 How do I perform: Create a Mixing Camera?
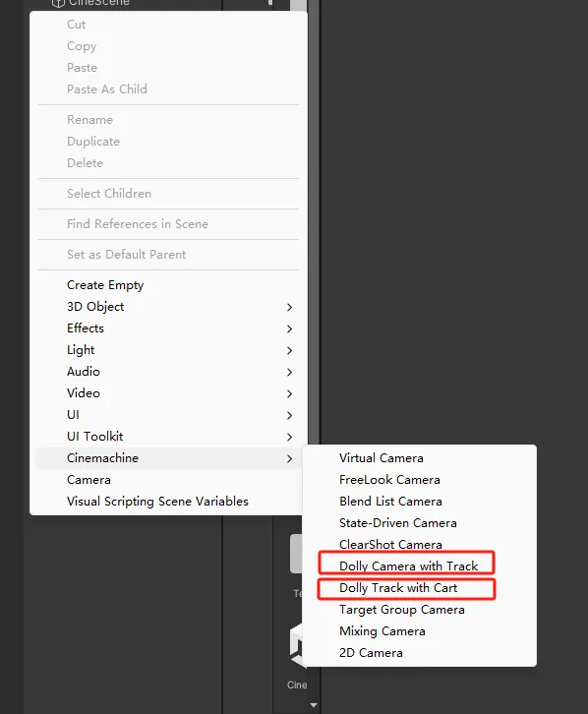pos(419,631)
